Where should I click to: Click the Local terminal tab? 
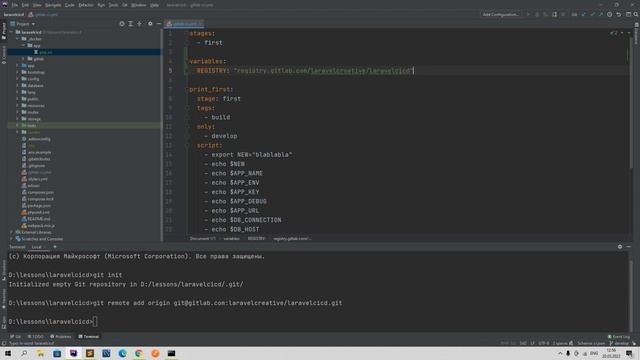pyautogui.click(x=37, y=247)
